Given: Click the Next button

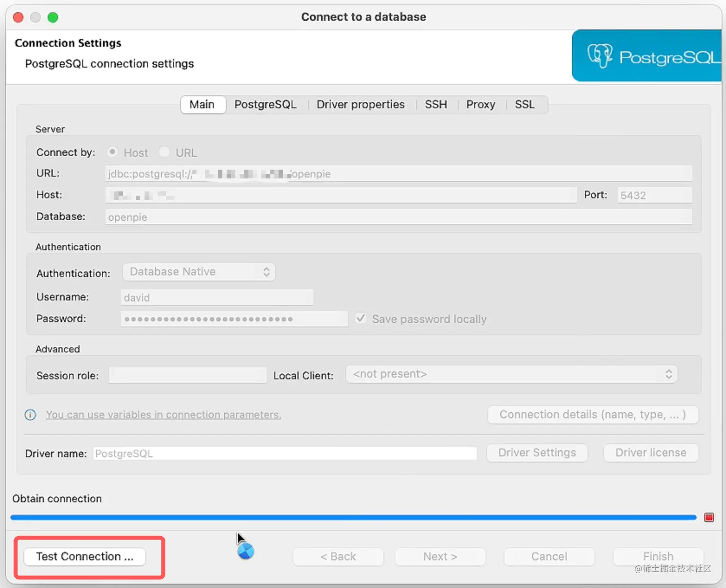Looking at the screenshot, I should pyautogui.click(x=440, y=556).
